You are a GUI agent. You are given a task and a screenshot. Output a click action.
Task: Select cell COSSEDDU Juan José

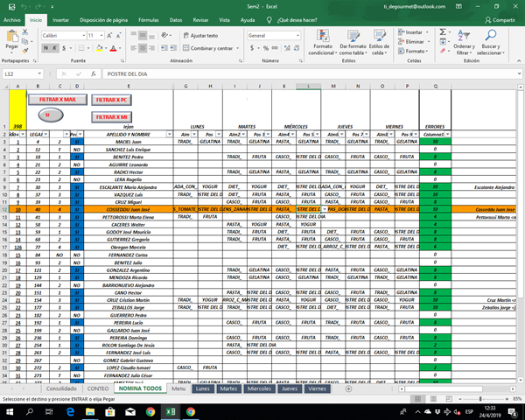coord(129,209)
